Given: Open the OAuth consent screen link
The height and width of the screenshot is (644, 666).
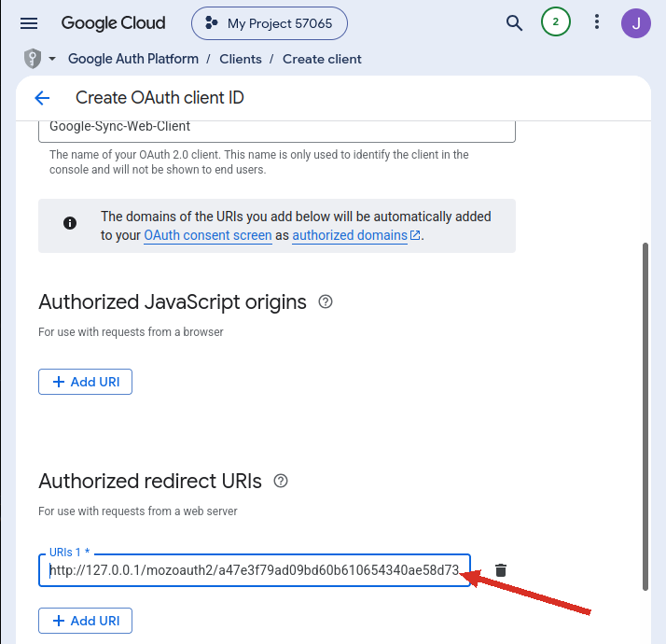Looking at the screenshot, I should point(208,235).
